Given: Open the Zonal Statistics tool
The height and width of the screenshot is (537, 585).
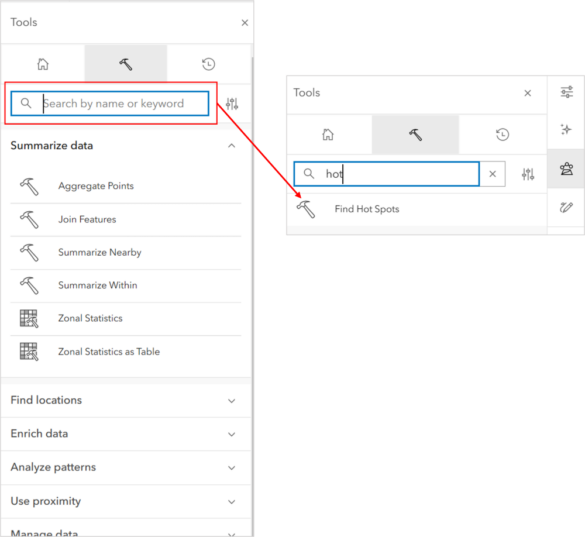Looking at the screenshot, I should 90,318.
